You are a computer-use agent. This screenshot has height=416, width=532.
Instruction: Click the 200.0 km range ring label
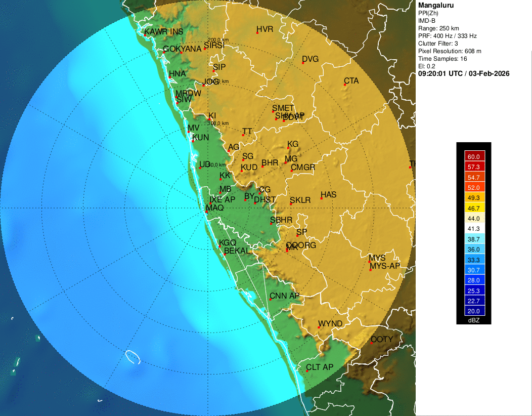tap(218, 40)
